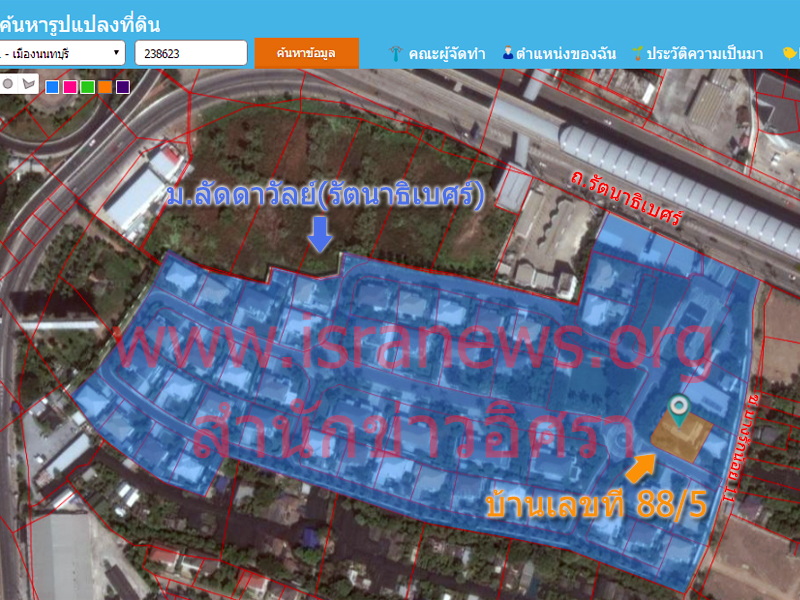Pick the purple color swatch
This screenshot has height=600, width=800.
(x=123, y=87)
